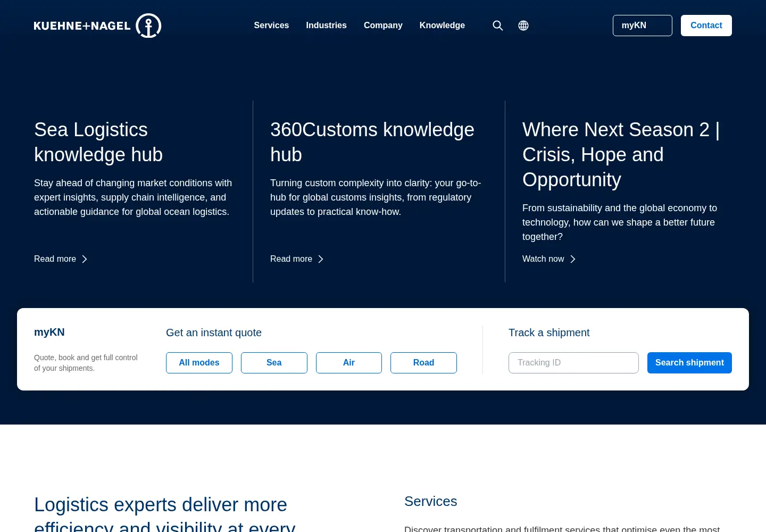Select All modes quote option
The width and height of the screenshot is (766, 532).
pyautogui.click(x=199, y=363)
